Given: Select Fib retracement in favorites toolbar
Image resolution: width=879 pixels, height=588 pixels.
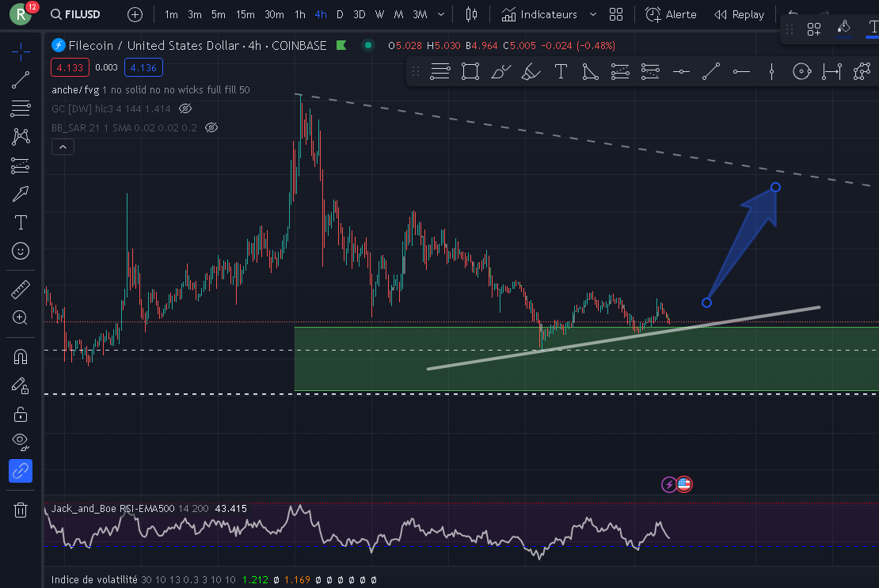Looking at the screenshot, I should coord(440,72).
